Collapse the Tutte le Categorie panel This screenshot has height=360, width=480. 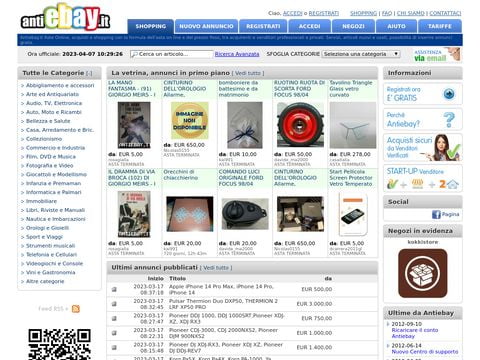(89, 73)
